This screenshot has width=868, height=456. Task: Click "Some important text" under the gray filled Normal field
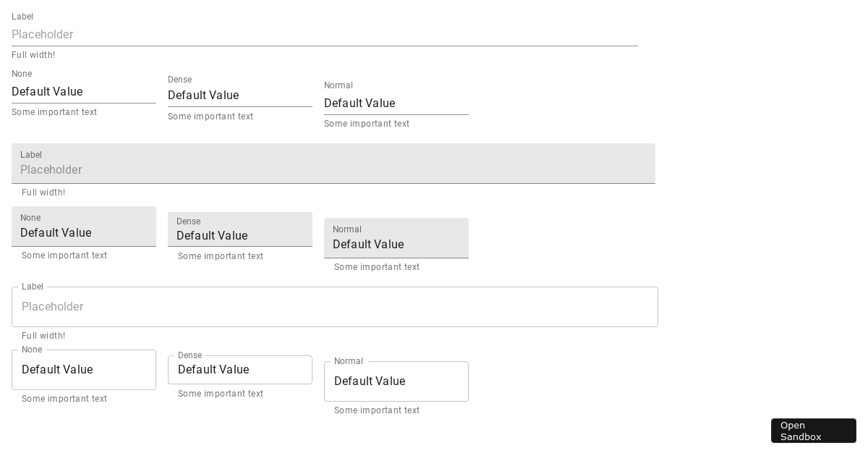coord(377,267)
